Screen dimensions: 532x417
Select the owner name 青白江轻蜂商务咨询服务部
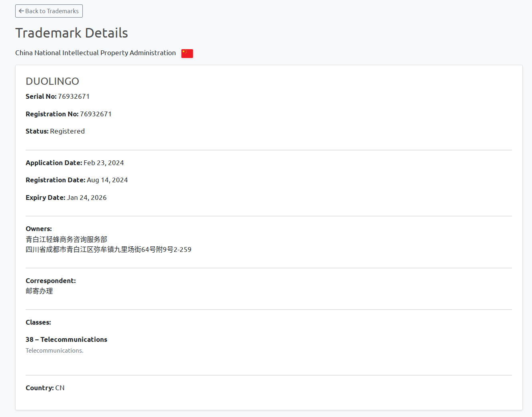pos(66,239)
